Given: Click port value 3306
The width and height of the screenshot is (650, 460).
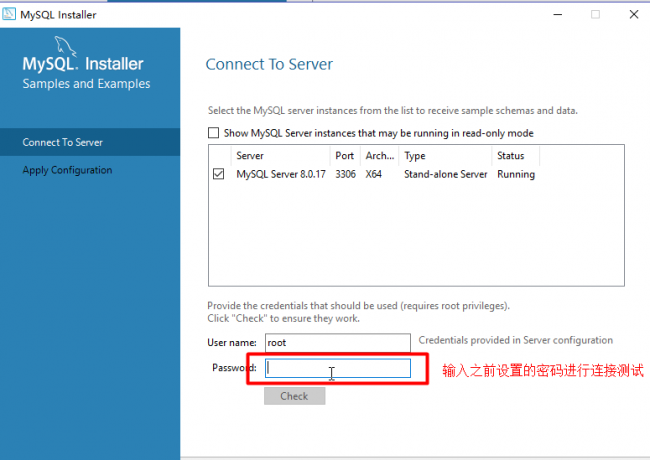Looking at the screenshot, I should 345,174.
